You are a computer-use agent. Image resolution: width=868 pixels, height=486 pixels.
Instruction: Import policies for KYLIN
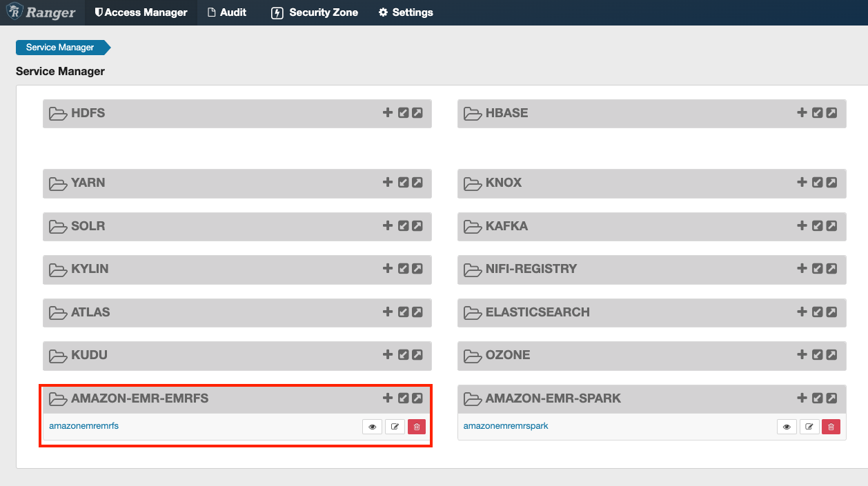pos(404,268)
